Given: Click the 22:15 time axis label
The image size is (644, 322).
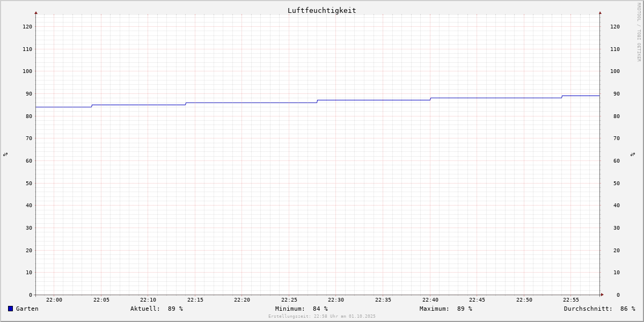Looking at the screenshot, I should coord(195,300).
